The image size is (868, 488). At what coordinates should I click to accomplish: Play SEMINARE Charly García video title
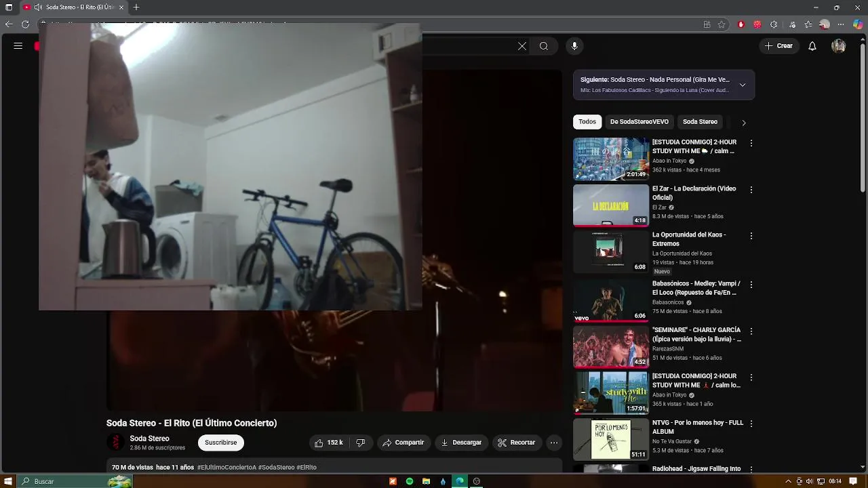[x=696, y=334]
